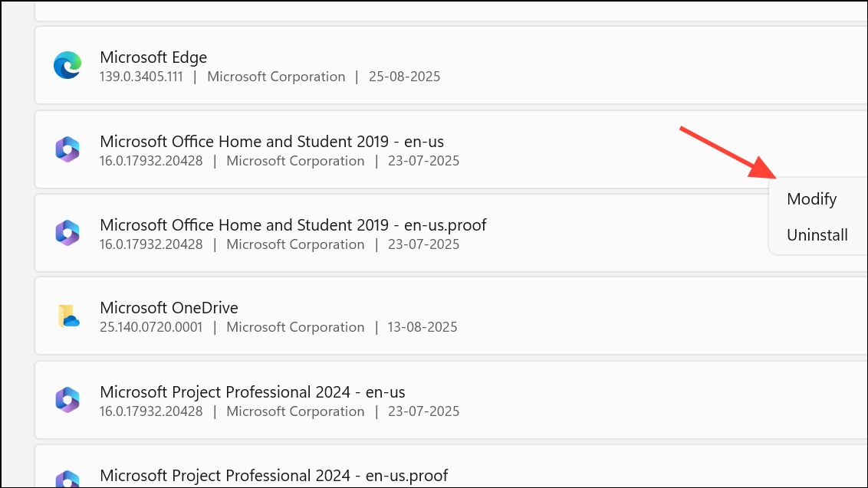Select the Microsoft Project Professional 2024 icon

tap(67, 400)
